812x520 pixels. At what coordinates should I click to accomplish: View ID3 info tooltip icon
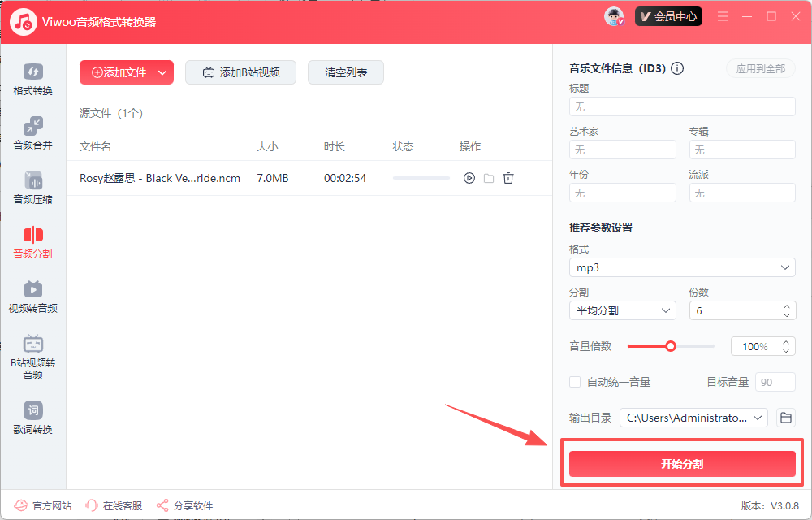point(677,68)
